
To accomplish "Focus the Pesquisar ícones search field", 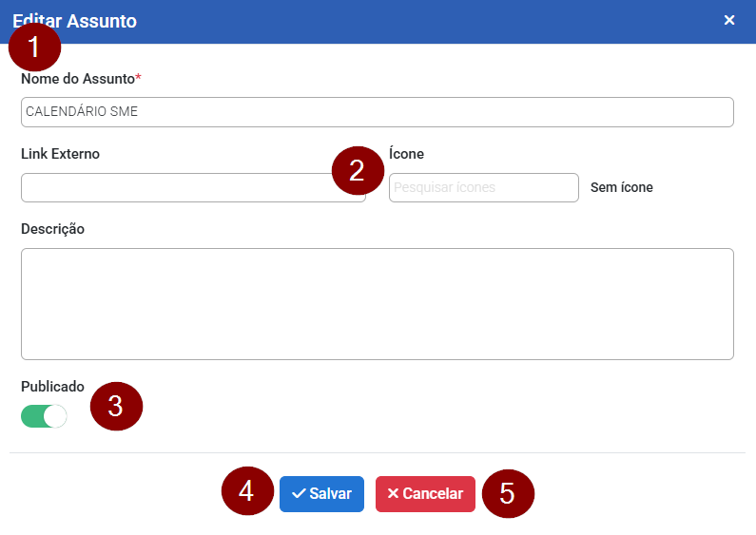I will coord(483,187).
